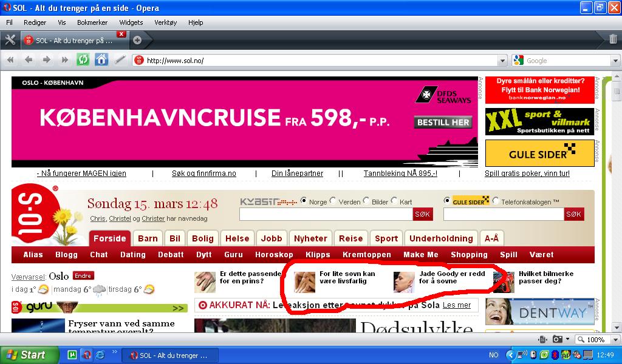This screenshot has height=364, width=622.
Task: Click the Gule Sider SØK button
Action: click(x=573, y=214)
